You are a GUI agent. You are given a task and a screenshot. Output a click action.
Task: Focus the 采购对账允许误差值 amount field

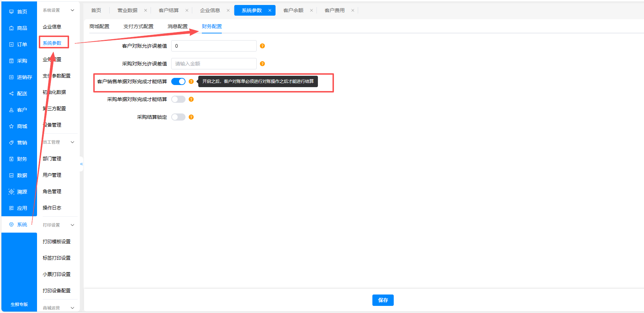[214, 64]
